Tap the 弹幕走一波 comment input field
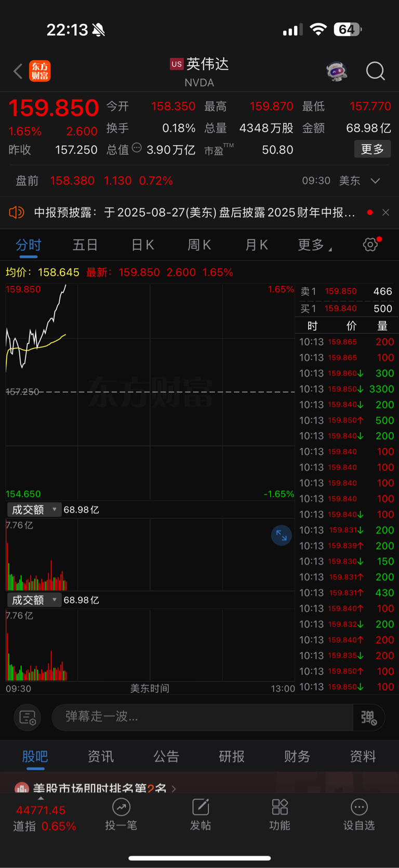 pos(203,717)
